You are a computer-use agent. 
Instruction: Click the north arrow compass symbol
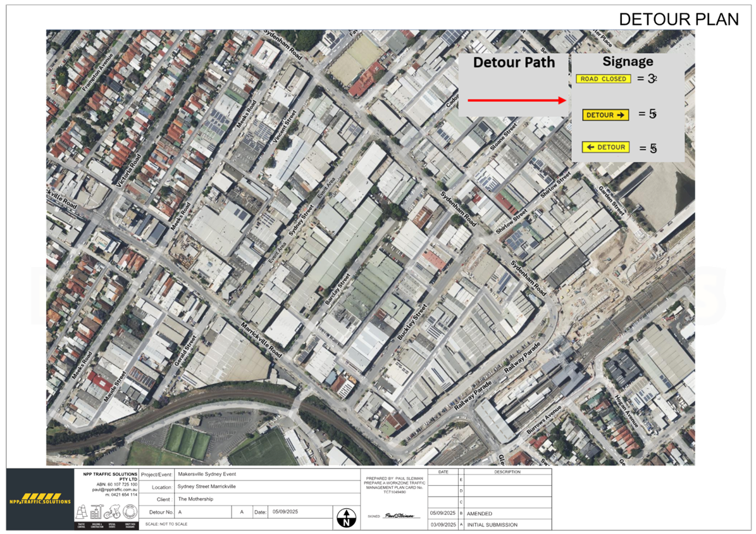[346, 516]
